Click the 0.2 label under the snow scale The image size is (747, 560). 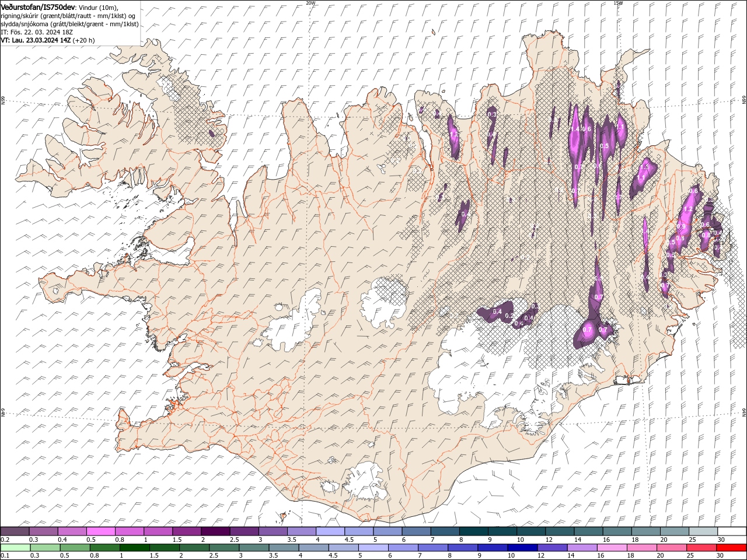pos(5,540)
